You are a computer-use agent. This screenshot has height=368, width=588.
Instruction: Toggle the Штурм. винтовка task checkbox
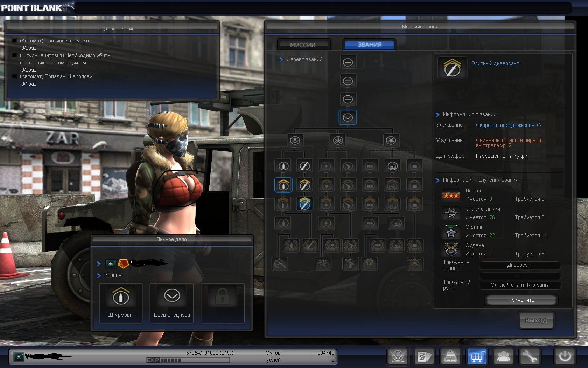pyautogui.click(x=14, y=55)
